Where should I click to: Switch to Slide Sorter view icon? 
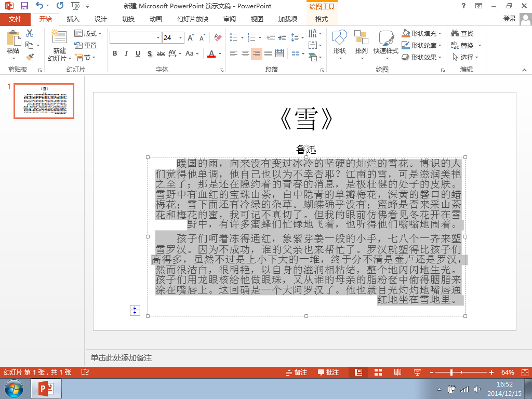(x=378, y=372)
